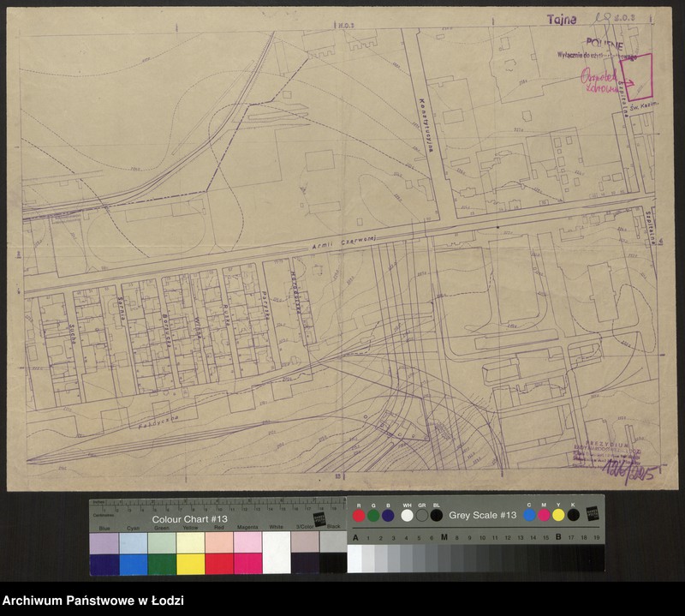Viewport: 685px width, 616px height.
Task: Click the magenta outlined rectangle on map
Action: (635, 76)
